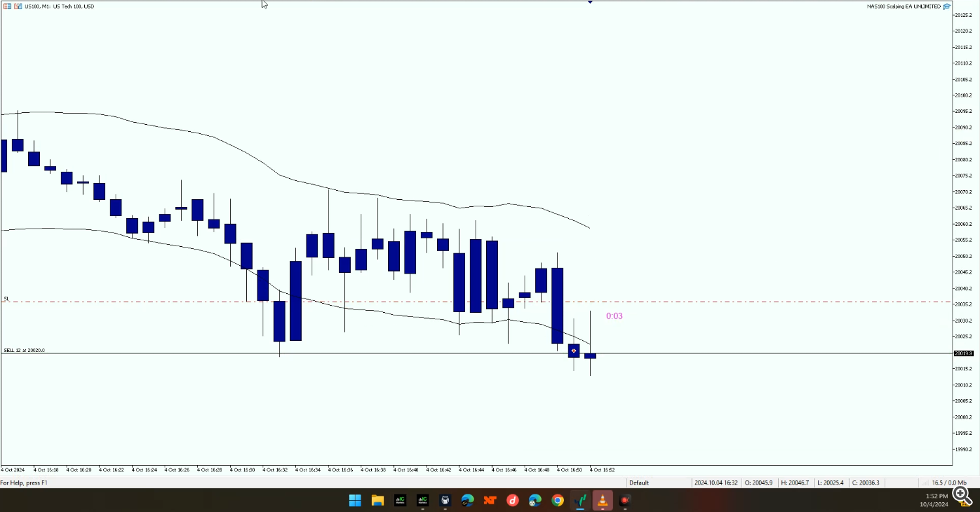Click the 0:03 candle countdown timer

614,316
